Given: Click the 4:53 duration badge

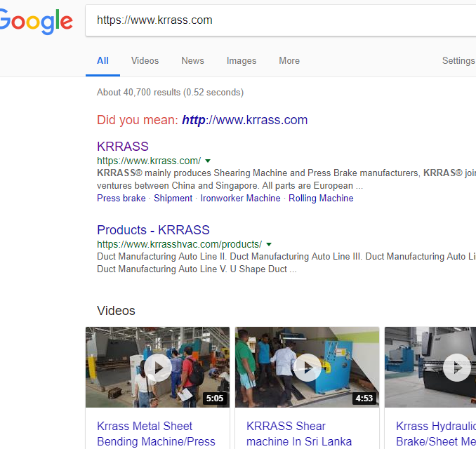Looking at the screenshot, I should tap(364, 398).
